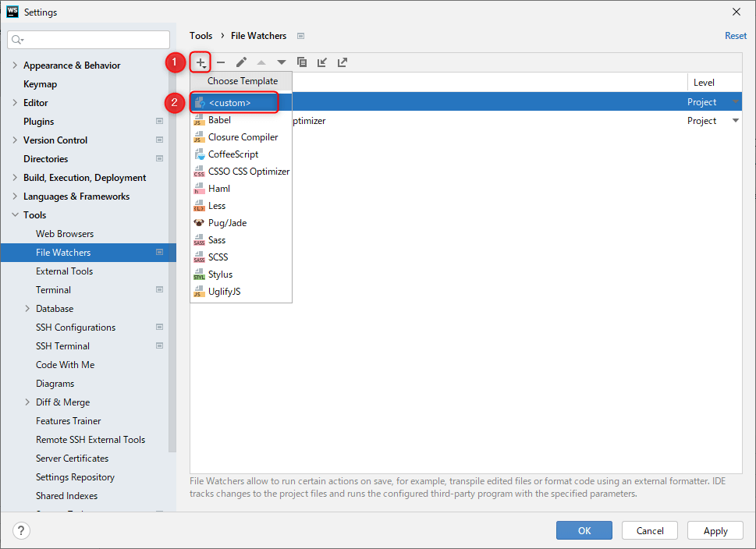This screenshot has width=756, height=549.
Task: Click the project icon in File Watchers row
Action: 160,252
